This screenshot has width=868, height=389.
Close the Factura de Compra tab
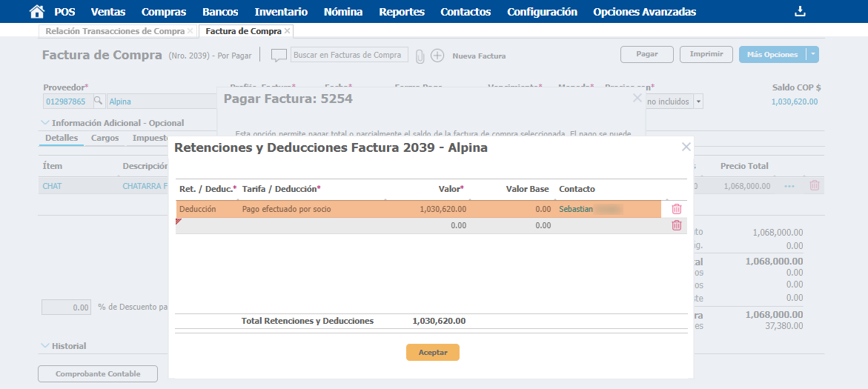point(287,32)
